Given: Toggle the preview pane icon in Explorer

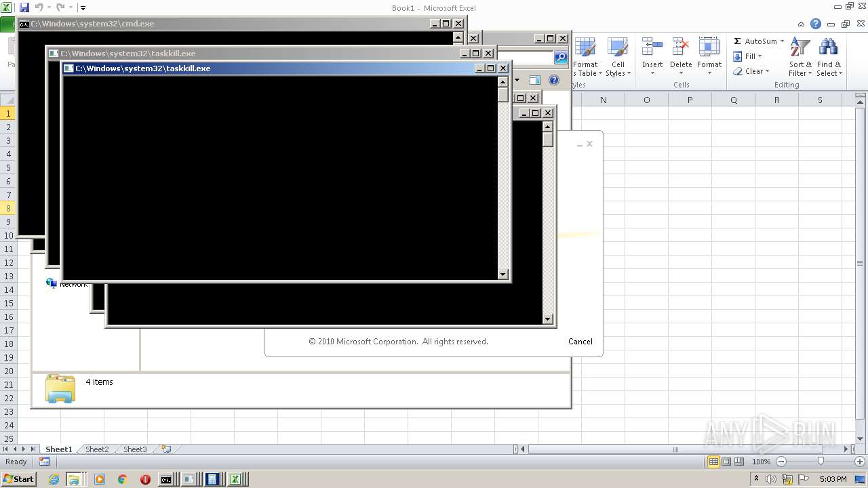Looking at the screenshot, I should (x=535, y=80).
